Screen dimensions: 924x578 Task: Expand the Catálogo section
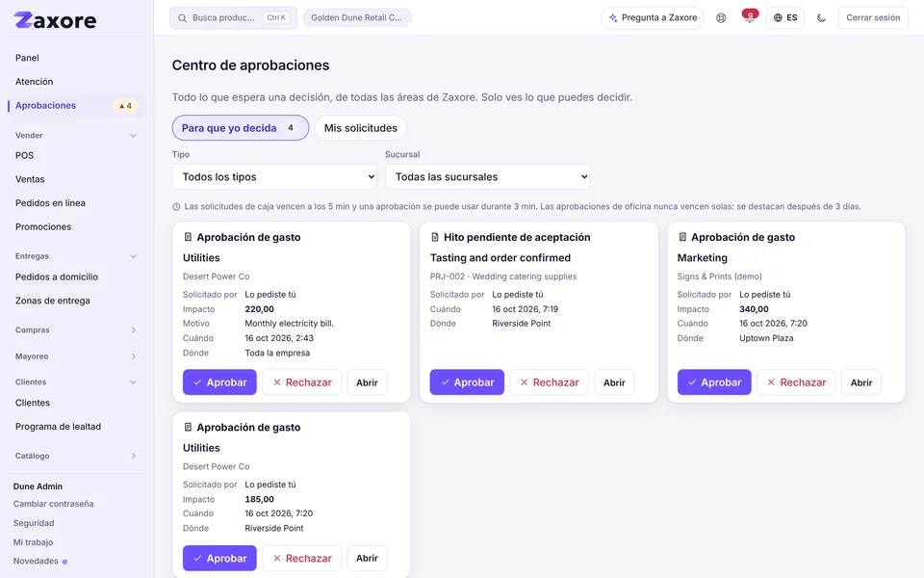click(76, 456)
